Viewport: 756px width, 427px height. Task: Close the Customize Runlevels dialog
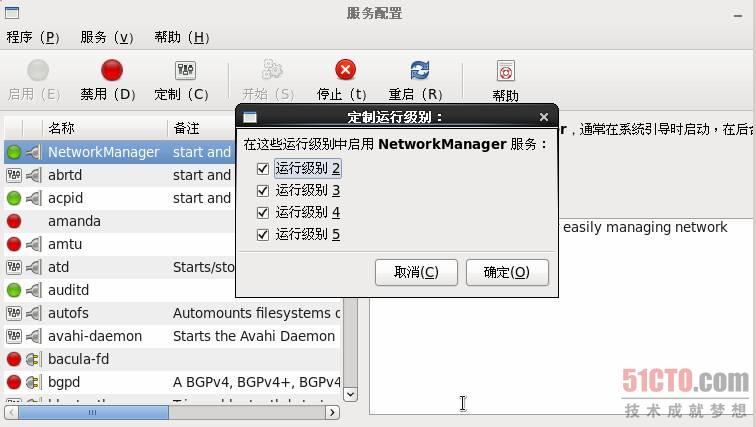pos(544,117)
